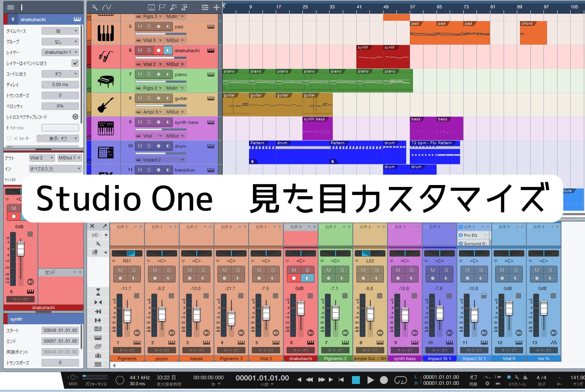Mute the shakuhachi track in arrange view

click(x=140, y=50)
